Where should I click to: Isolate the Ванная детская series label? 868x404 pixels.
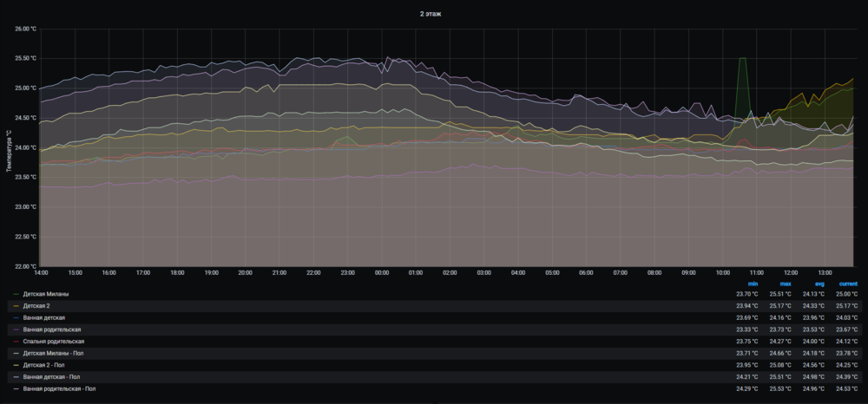(x=44, y=318)
